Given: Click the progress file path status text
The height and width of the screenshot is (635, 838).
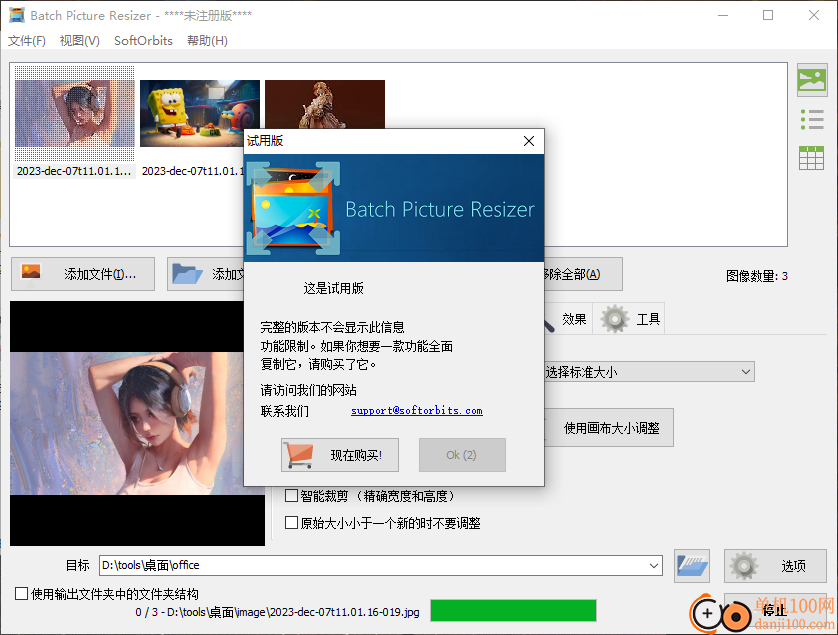Looking at the screenshot, I should click(x=277, y=612).
